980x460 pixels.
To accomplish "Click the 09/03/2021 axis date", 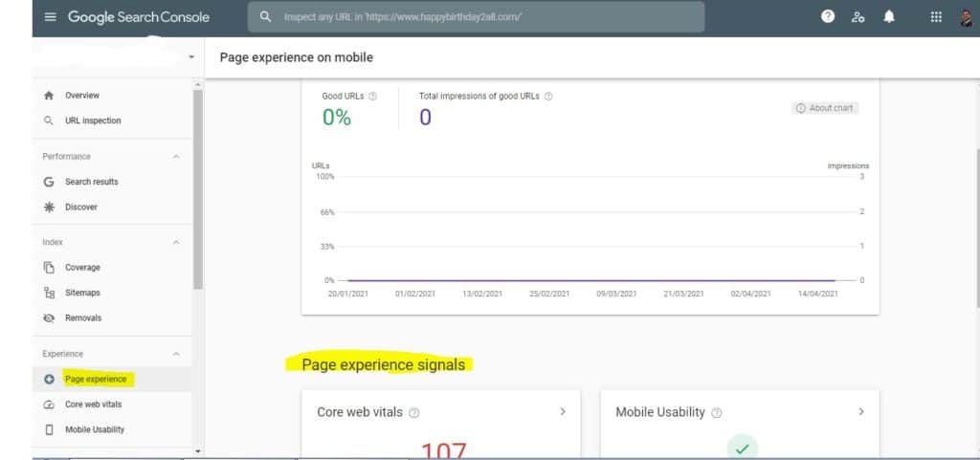I will pos(616,294).
